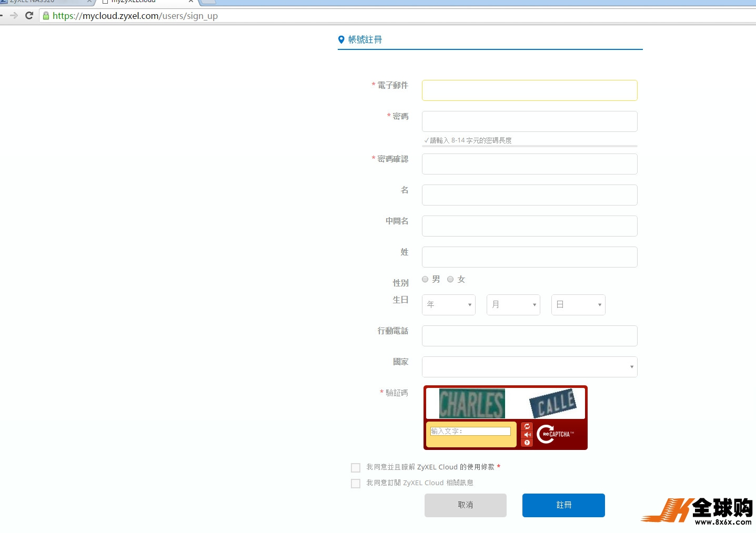
Task: Select the 男 gender radio button
Action: pyautogui.click(x=425, y=279)
